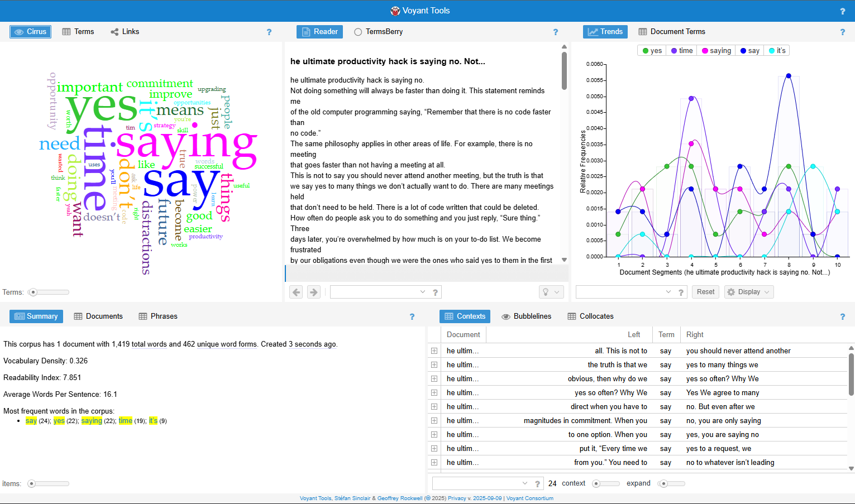Expand the first context row 'not to say'
The width and height of the screenshot is (855, 504).
coord(434,351)
